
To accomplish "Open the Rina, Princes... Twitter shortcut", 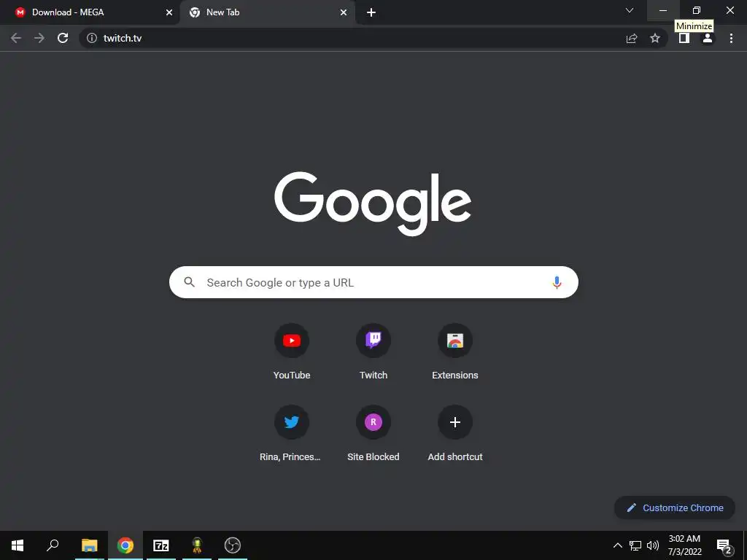I will pos(292,433).
